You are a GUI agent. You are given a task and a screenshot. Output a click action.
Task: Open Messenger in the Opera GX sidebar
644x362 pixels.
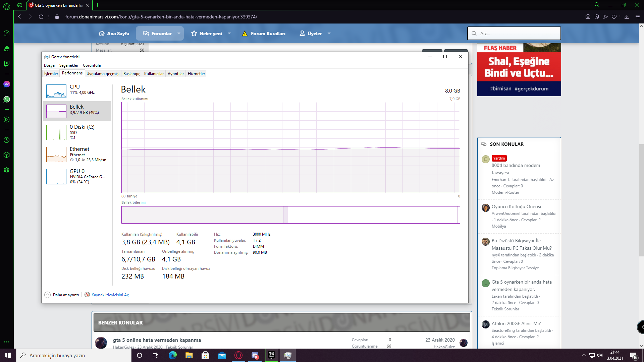pyautogui.click(x=7, y=84)
